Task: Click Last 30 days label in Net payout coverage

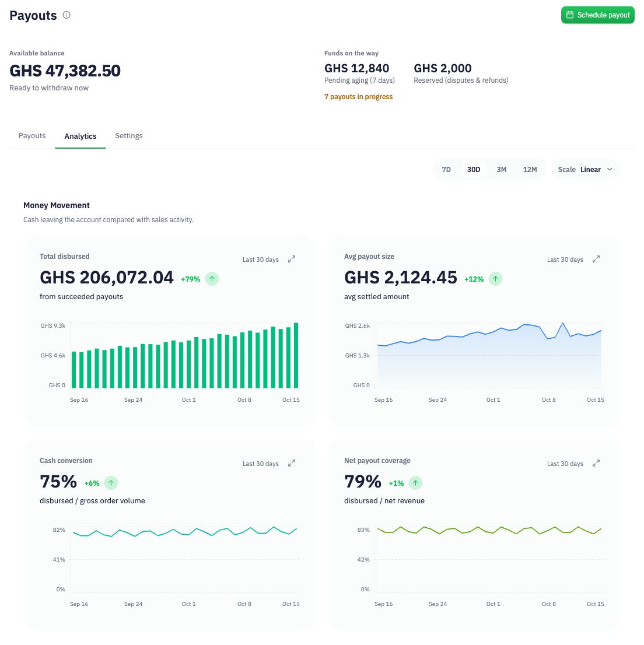Action: pos(565,464)
